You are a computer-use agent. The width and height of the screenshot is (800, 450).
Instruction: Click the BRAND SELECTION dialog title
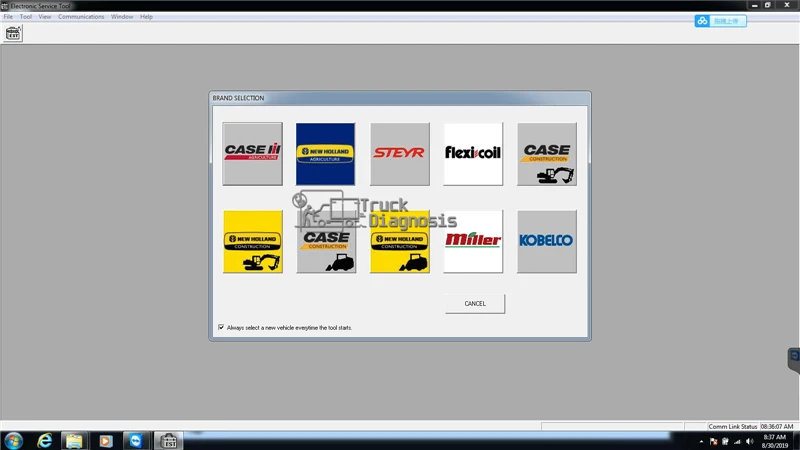point(238,98)
